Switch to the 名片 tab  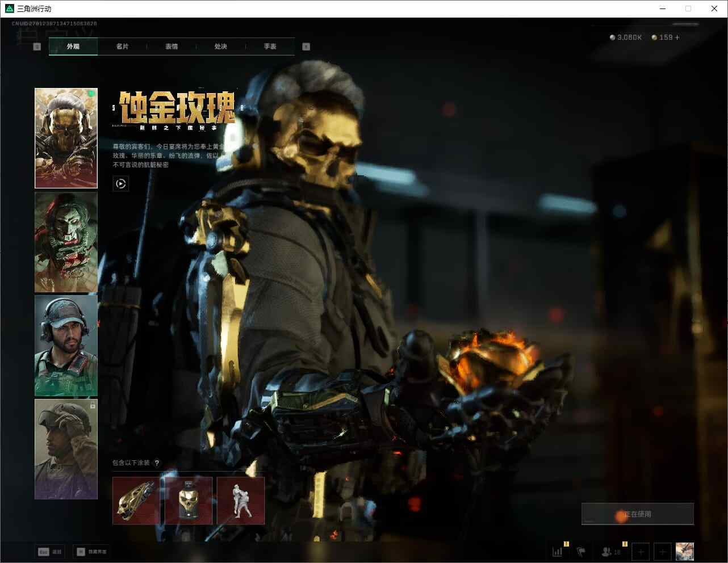[122, 47]
